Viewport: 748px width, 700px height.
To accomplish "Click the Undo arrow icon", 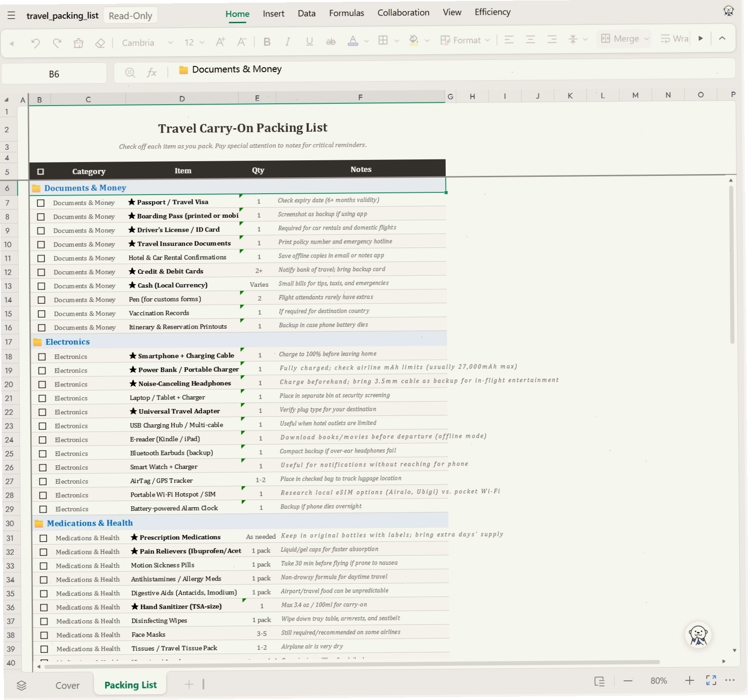I will pos(35,43).
